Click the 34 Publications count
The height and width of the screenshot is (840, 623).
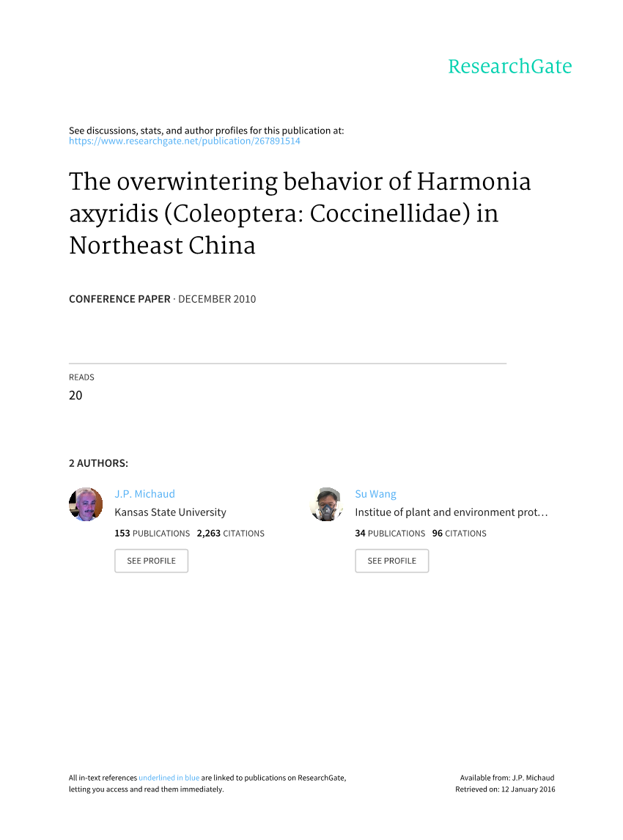pos(389,534)
